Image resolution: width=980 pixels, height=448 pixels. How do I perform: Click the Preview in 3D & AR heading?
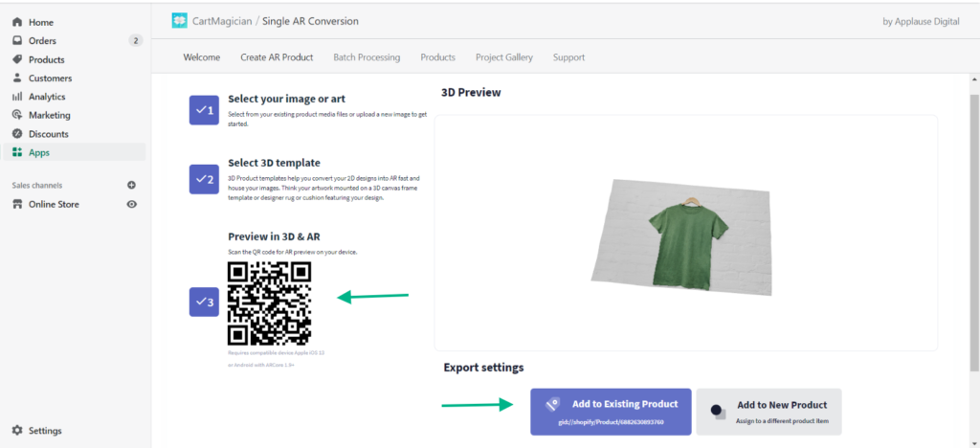point(275,236)
